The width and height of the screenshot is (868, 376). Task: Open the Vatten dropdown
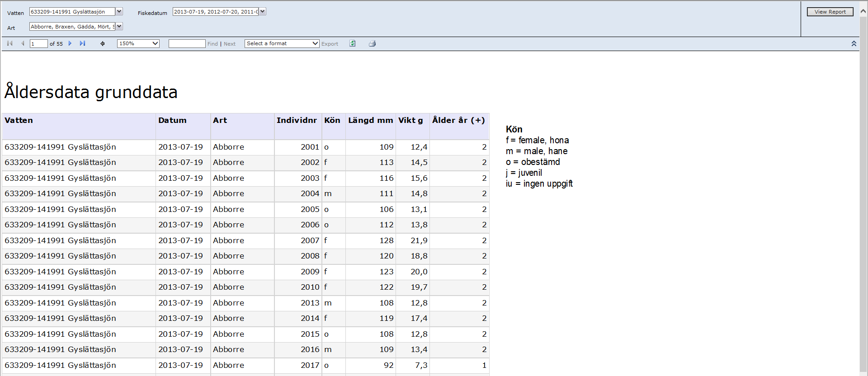(119, 12)
